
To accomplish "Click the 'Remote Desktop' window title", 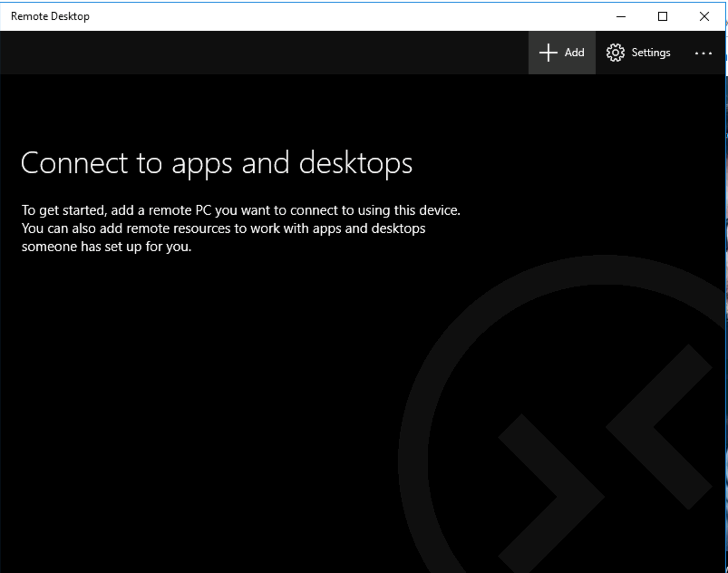I will pos(50,16).
